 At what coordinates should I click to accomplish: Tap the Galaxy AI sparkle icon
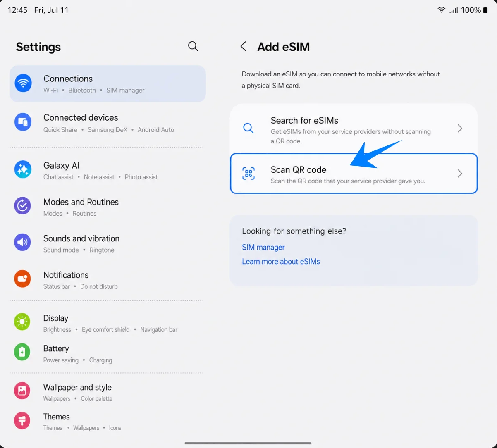23,170
